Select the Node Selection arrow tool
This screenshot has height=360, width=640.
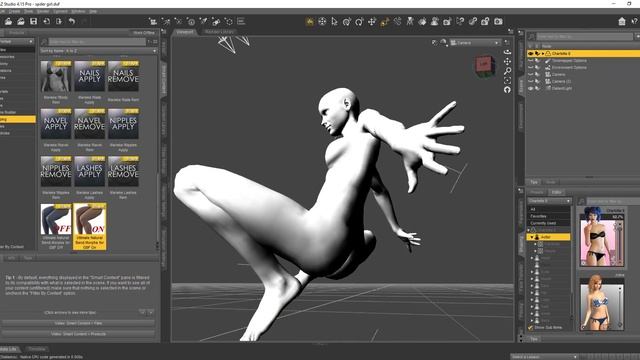point(334,21)
